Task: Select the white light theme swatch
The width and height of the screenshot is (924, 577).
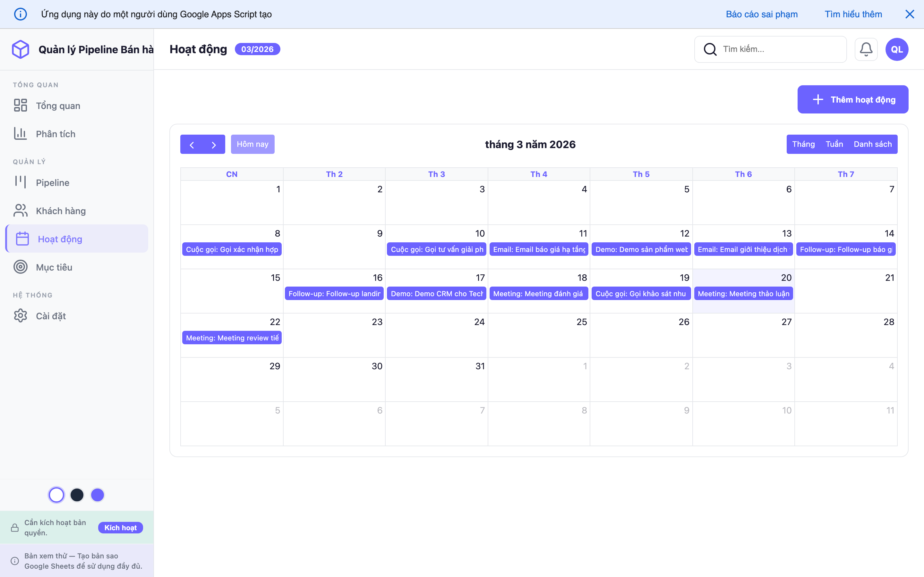Action: coord(56,495)
